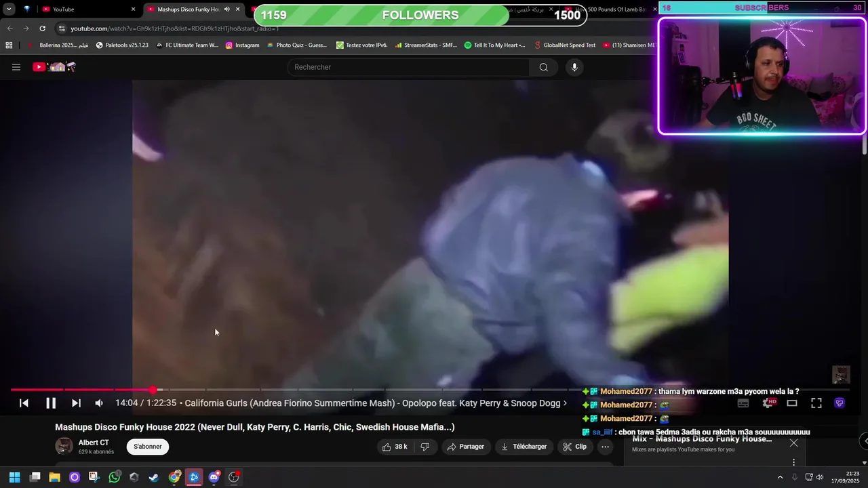The width and height of the screenshot is (868, 488).
Task: Click the youtube.com address bar URL
Action: tap(175, 28)
